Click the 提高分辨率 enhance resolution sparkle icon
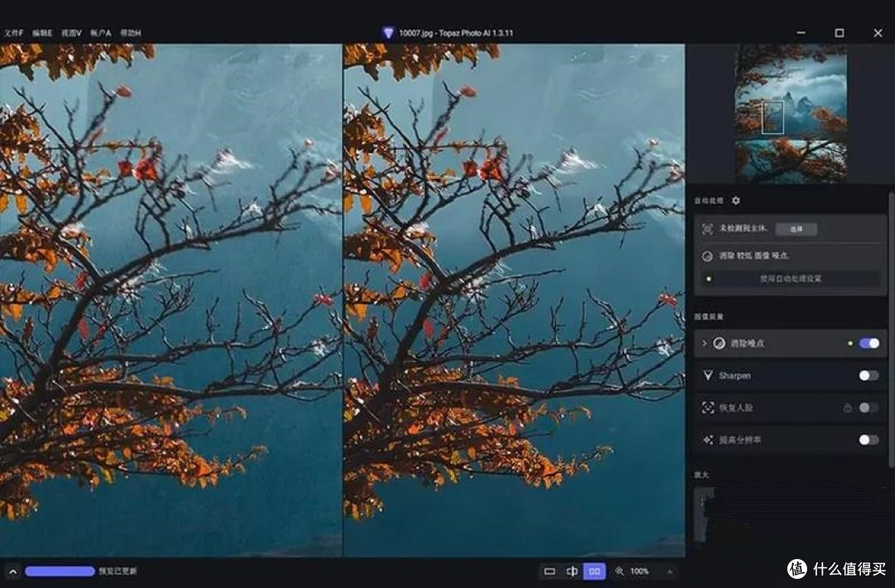Screen dimensions: 895x588 tap(708, 440)
